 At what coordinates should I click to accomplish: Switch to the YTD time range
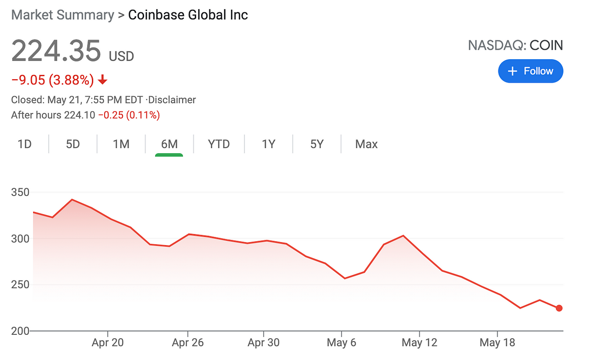click(x=219, y=144)
